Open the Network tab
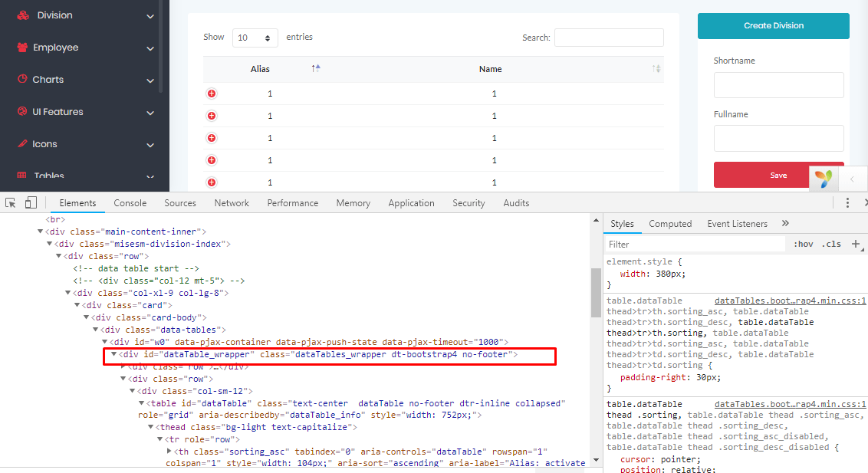 [232, 203]
